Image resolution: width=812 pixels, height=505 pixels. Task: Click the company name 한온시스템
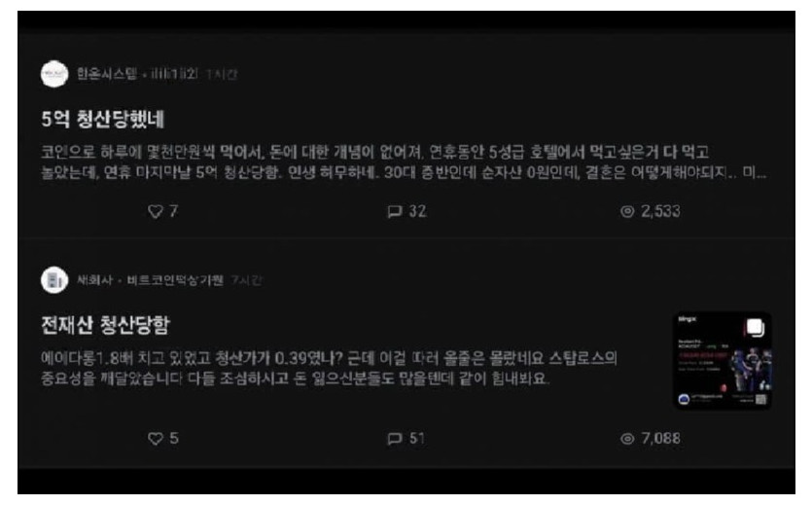tap(107, 74)
